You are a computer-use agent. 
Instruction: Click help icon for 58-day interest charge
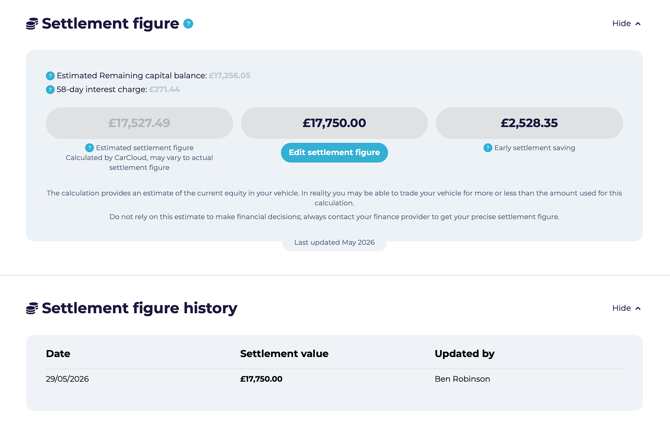(50, 90)
